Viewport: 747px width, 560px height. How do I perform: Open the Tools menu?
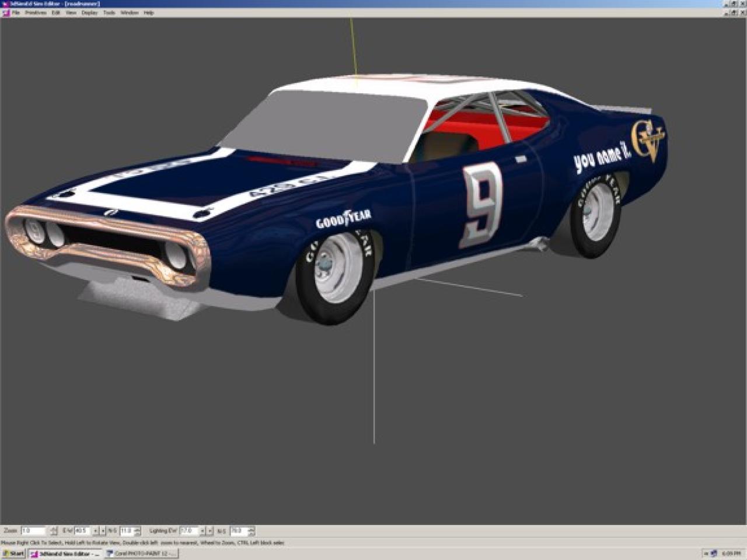[109, 12]
